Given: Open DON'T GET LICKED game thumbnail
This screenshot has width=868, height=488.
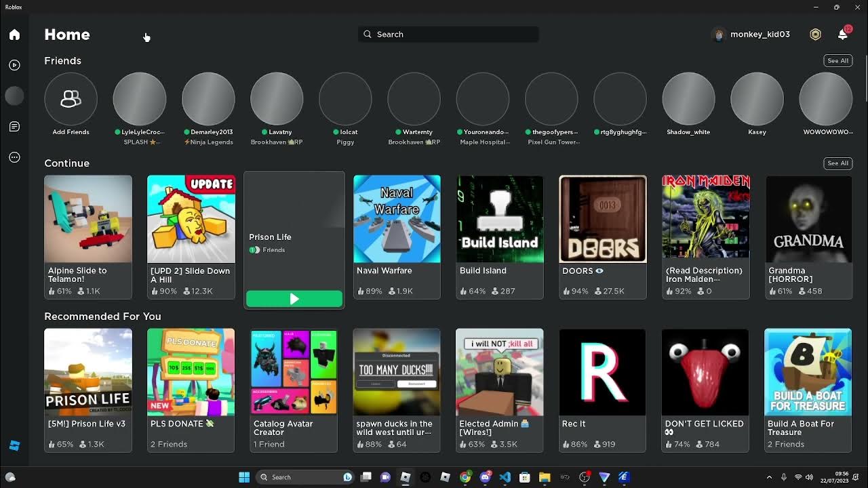Looking at the screenshot, I should click(705, 372).
